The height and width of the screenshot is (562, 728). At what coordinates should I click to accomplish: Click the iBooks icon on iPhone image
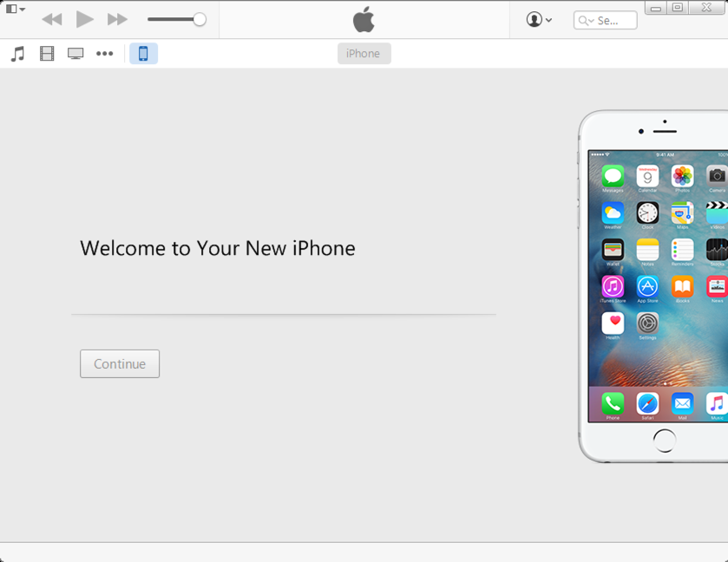[x=683, y=286]
